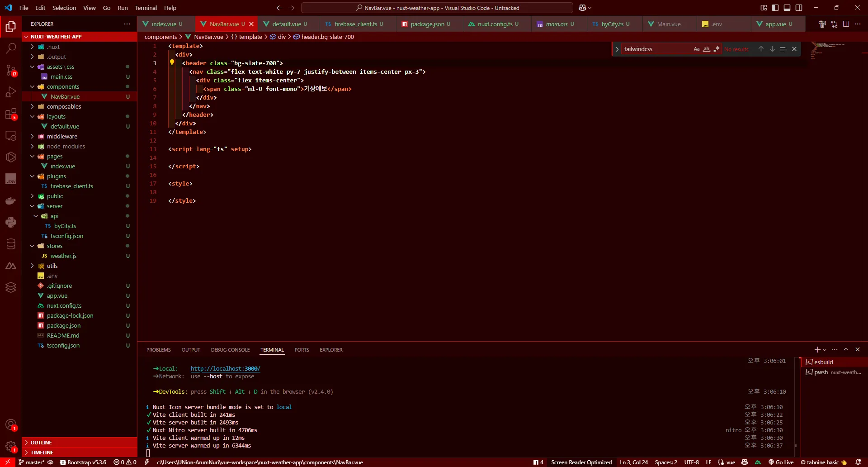Collapse the NUXT-WEATHER-APP root folder

[79, 37]
